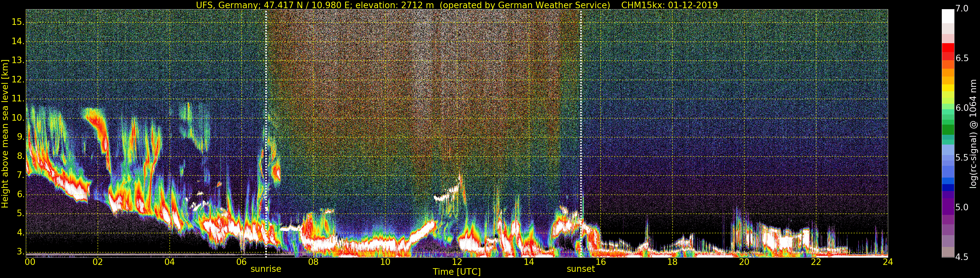The height and width of the screenshot is (278, 980).
Task: Click the white dotted sunrise line
Action: pyautogui.click(x=266, y=133)
